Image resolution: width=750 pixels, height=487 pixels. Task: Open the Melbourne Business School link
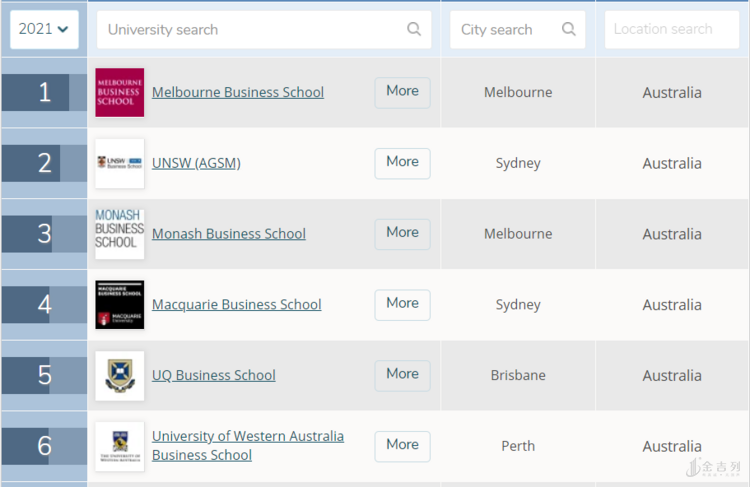238,92
